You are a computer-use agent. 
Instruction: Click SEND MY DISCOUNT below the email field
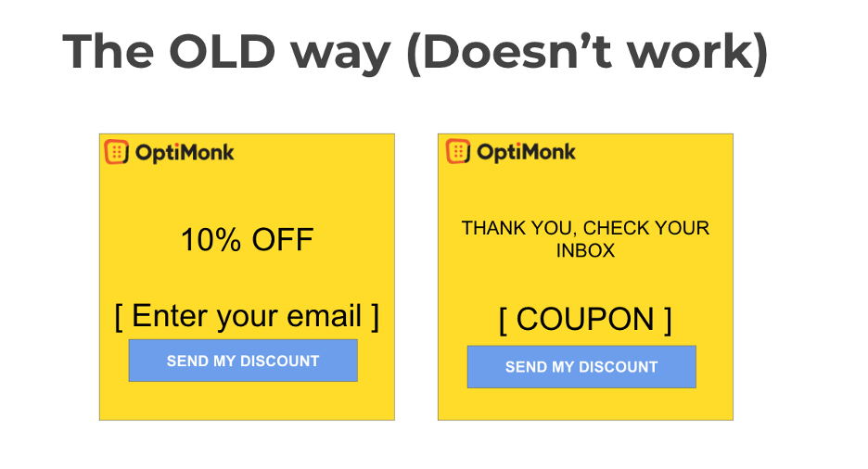pos(243,361)
